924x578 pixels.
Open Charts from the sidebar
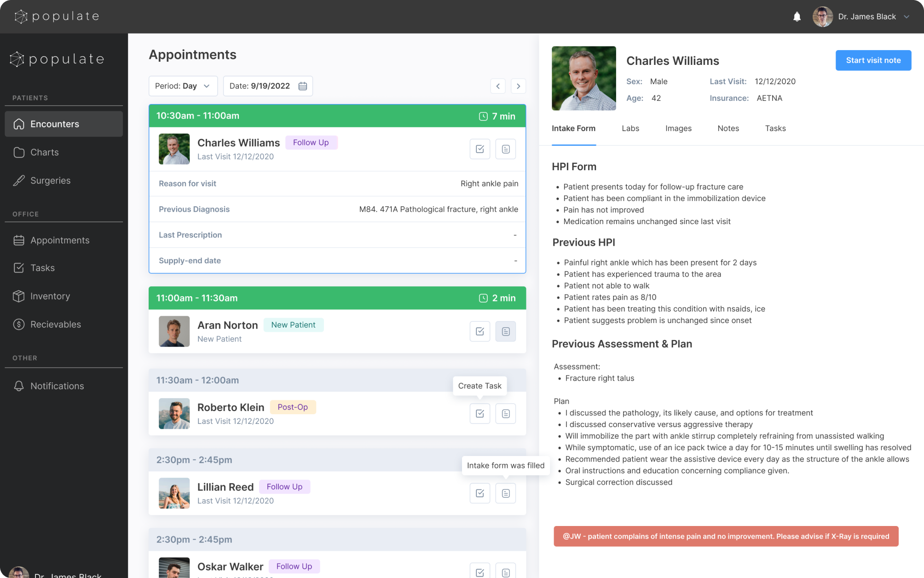[x=44, y=152]
